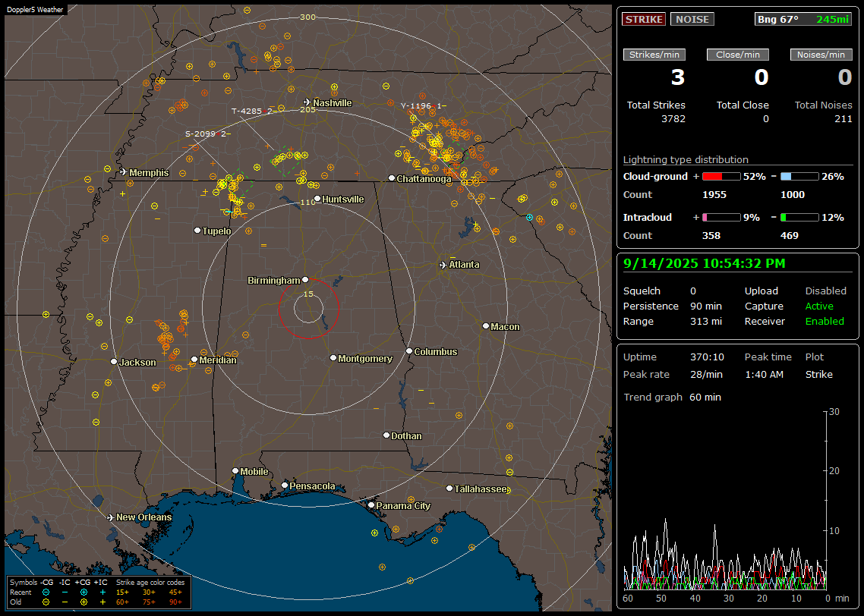Click the Recent +CG cyan legend symbol
864x616 pixels.
point(84,592)
